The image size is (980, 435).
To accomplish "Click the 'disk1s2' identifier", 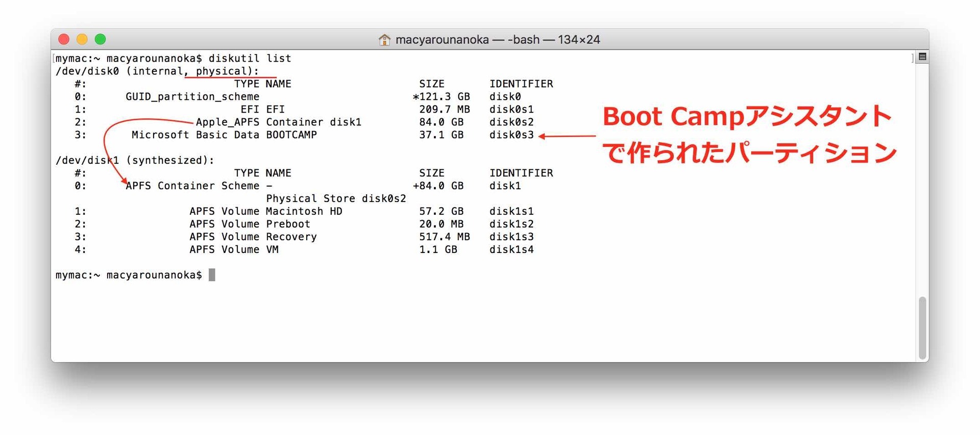I will [x=511, y=224].
